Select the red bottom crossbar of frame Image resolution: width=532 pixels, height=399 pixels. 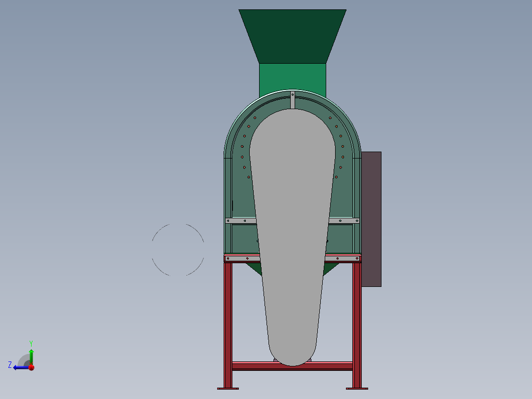coord(292,366)
